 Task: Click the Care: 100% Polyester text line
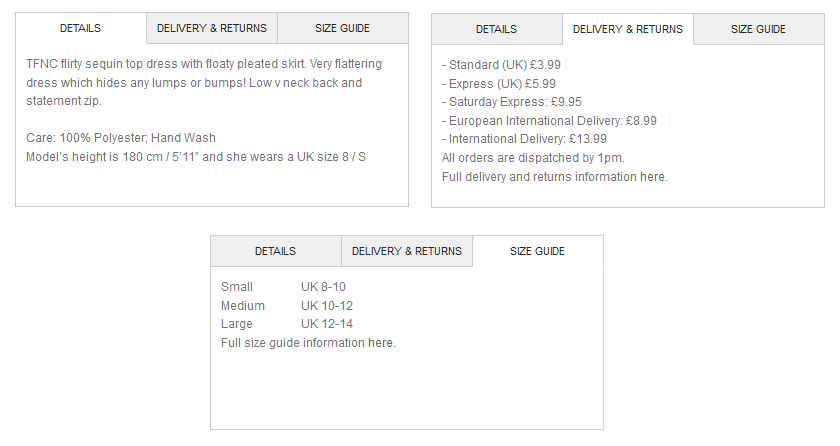(x=121, y=138)
